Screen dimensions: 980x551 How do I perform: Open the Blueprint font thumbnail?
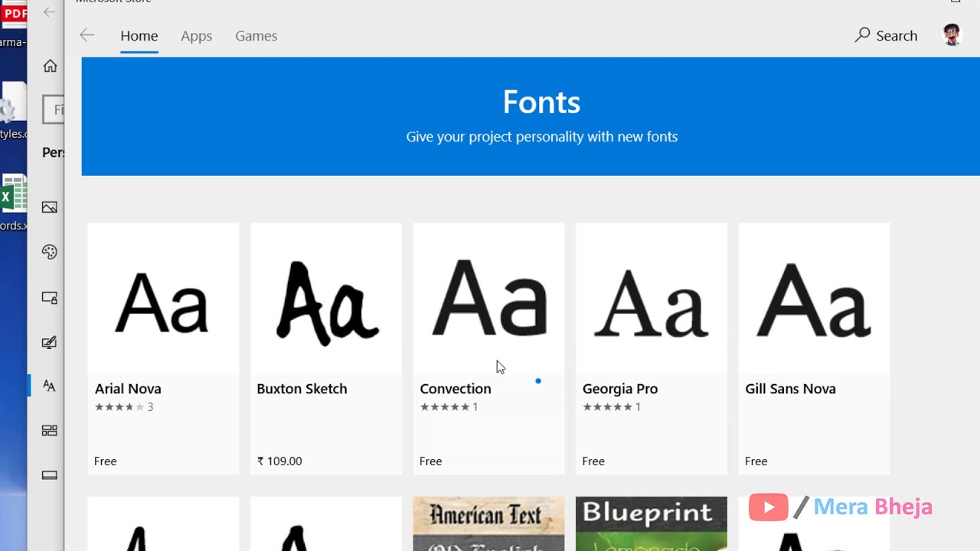tap(652, 524)
